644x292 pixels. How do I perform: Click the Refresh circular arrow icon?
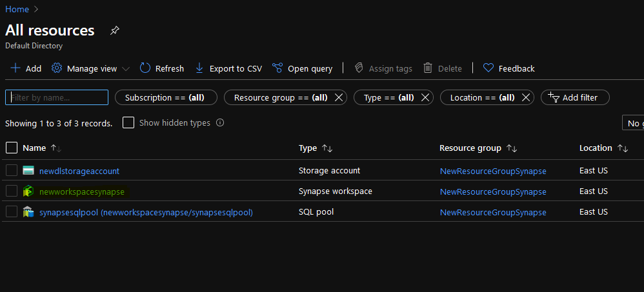pos(145,68)
